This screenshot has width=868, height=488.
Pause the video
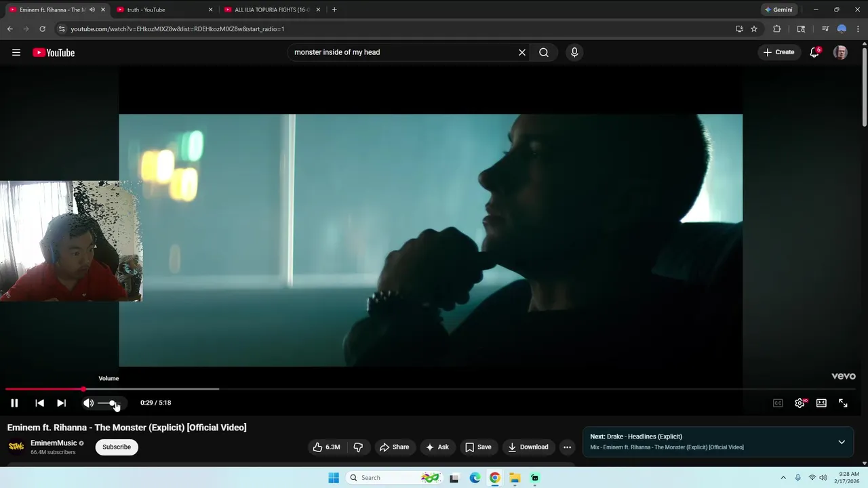[x=14, y=403]
